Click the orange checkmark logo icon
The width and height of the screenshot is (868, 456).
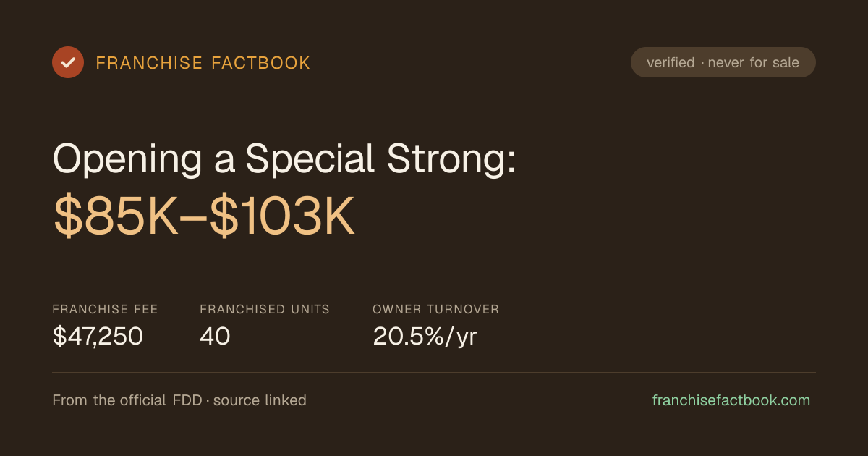(x=68, y=62)
